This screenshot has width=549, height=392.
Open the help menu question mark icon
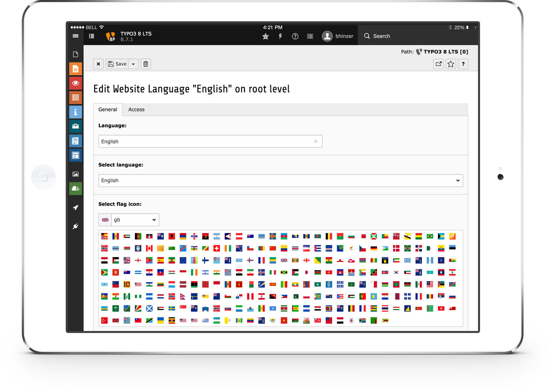click(x=295, y=36)
